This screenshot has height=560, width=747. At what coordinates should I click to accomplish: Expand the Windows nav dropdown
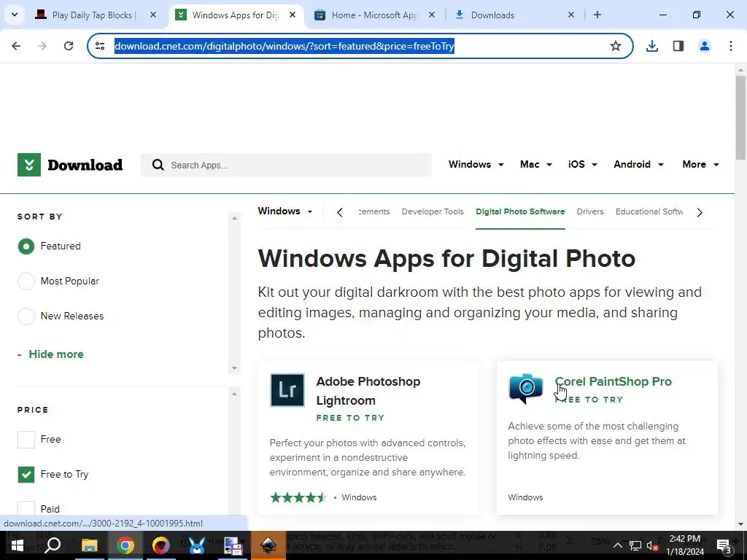point(476,164)
